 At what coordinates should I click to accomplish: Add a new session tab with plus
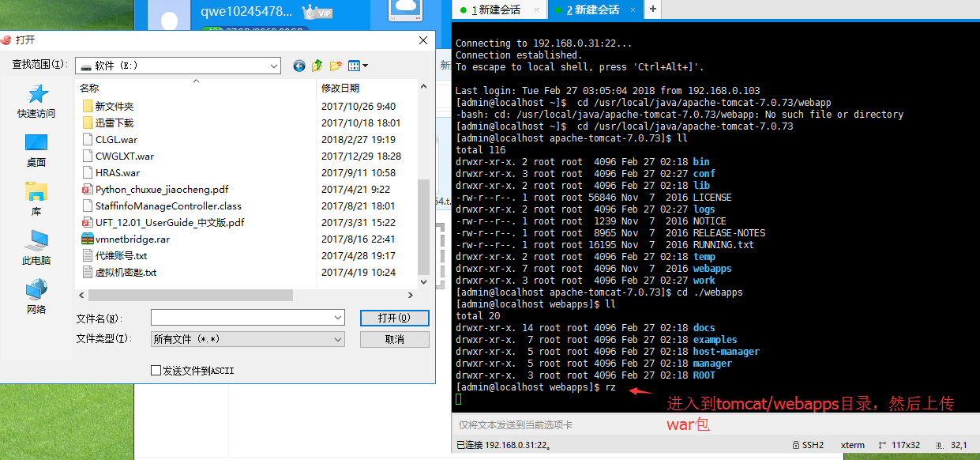pyautogui.click(x=652, y=9)
